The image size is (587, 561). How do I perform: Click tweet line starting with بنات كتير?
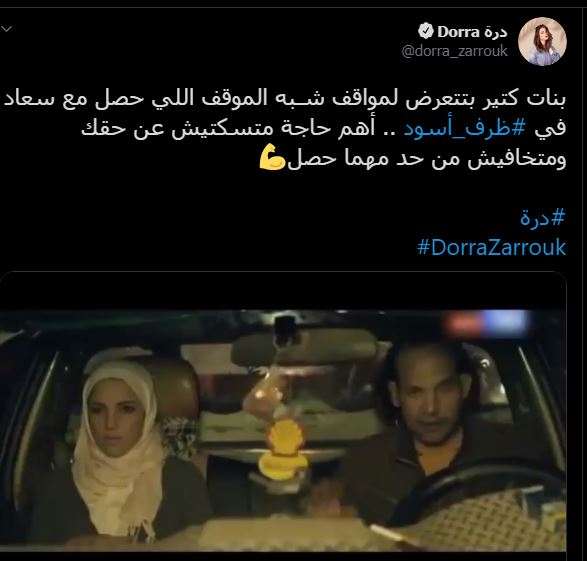(x=285, y=100)
